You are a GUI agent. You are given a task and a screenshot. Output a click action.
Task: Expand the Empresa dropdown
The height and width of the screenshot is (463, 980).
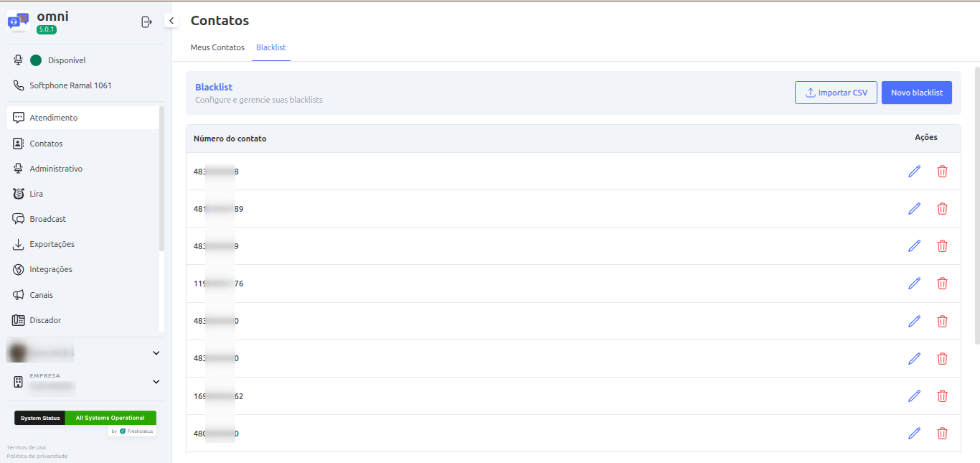click(156, 382)
